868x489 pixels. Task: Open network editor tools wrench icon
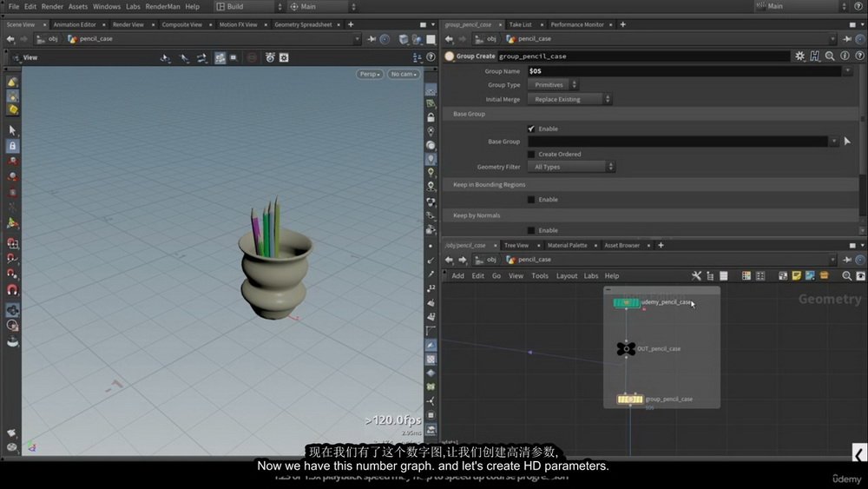pos(696,276)
